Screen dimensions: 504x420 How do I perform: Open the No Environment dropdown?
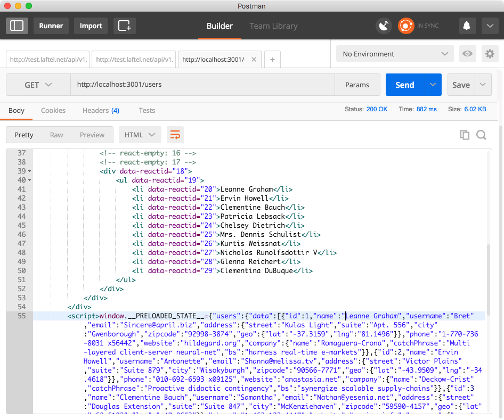click(x=395, y=54)
